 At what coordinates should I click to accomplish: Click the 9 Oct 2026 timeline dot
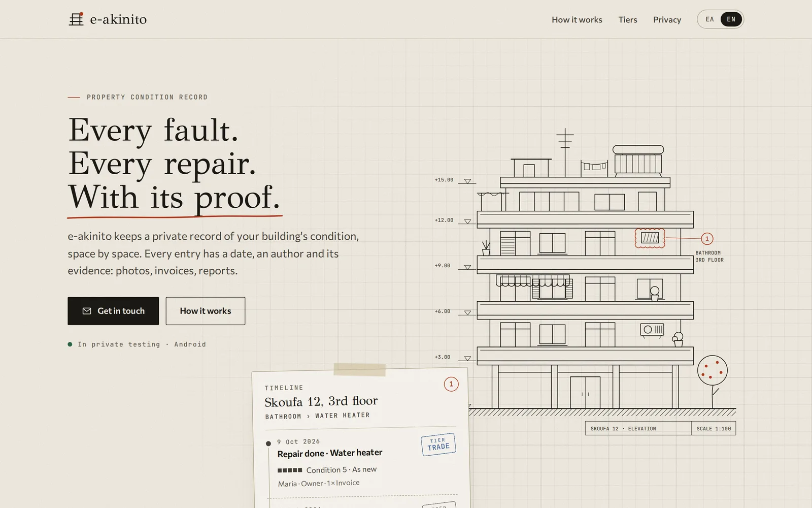[268, 443]
